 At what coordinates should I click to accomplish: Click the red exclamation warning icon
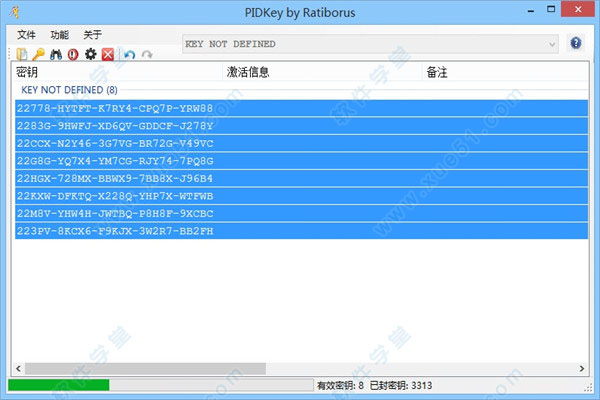(x=73, y=54)
